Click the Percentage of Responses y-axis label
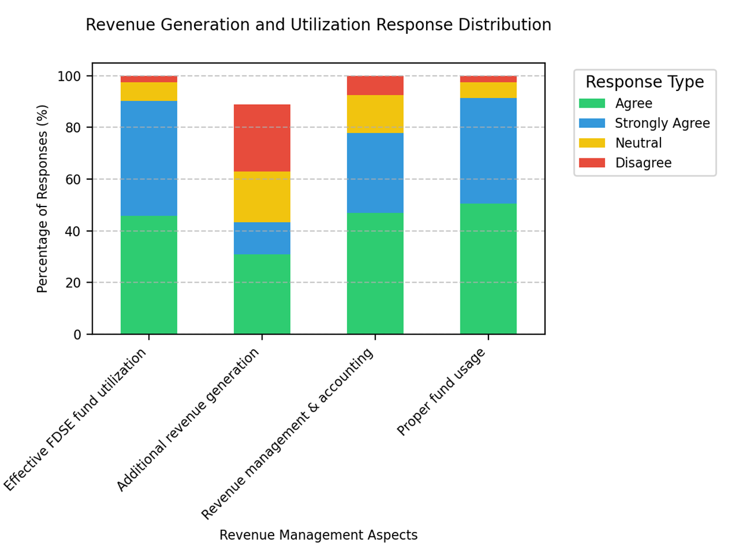 (43, 198)
